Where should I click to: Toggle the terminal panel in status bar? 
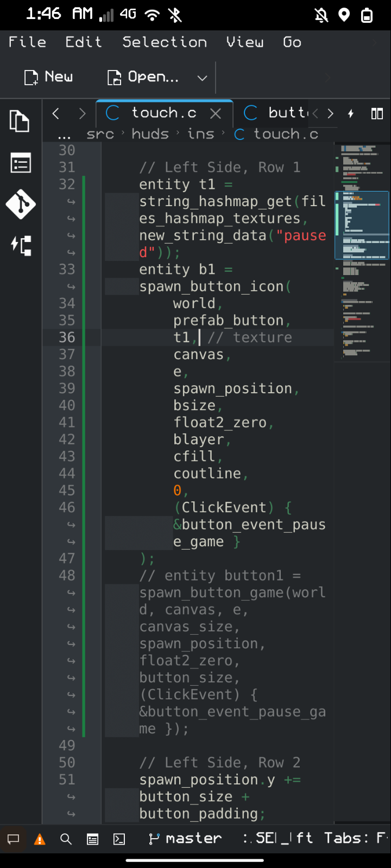pos(119,839)
